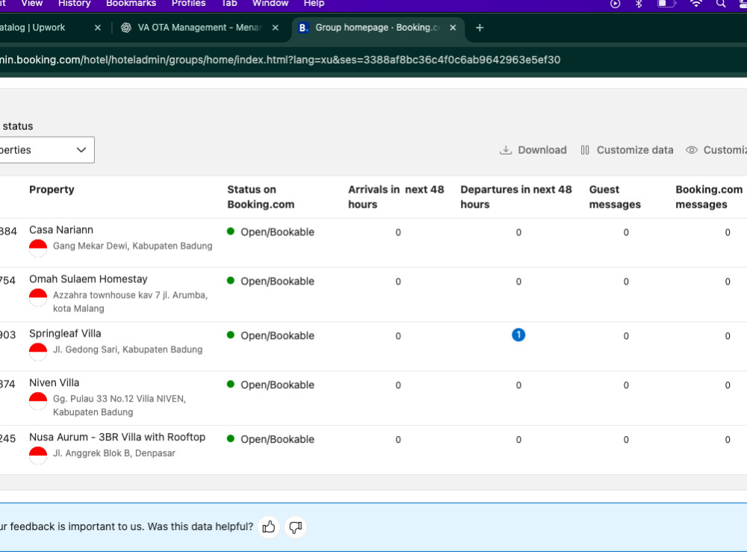Click address Jl. Gedong Sari, Kabupaten Badung
Viewport: 747px width, 560px height.
[x=128, y=349]
